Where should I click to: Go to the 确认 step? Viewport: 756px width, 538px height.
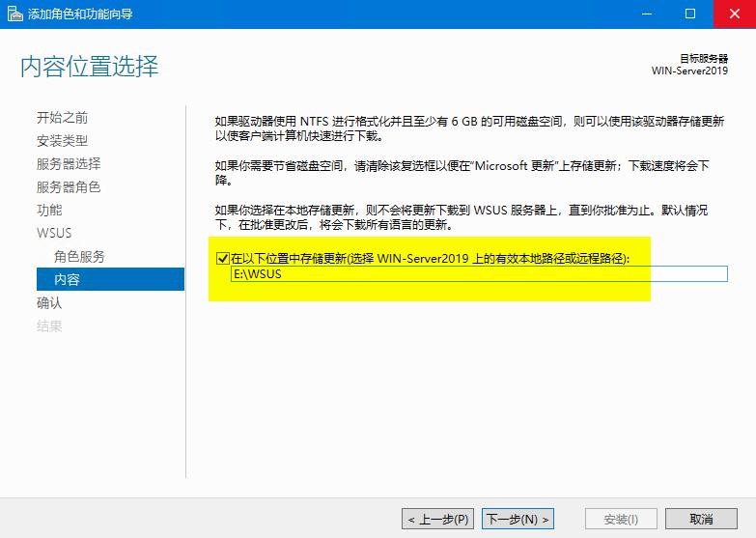[x=49, y=303]
